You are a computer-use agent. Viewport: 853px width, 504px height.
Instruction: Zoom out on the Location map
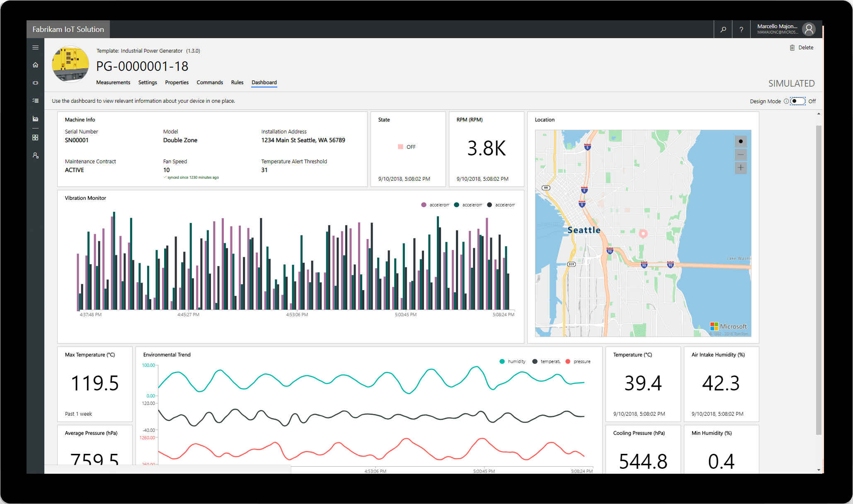741,155
